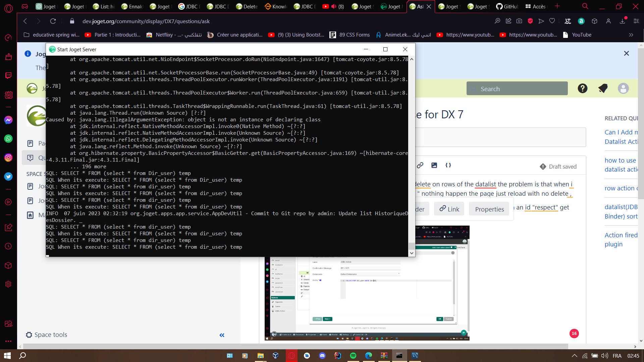This screenshot has width=644, height=362.
Task: Mute the YouTube tab's audio icon
Action: coord(334,6)
